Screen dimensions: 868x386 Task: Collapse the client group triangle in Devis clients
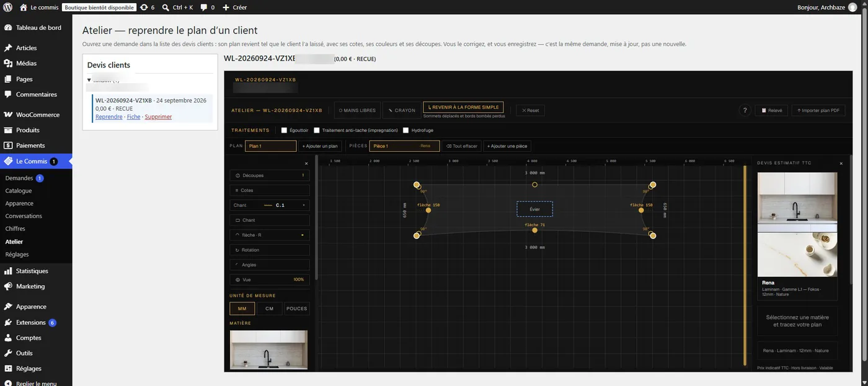point(89,80)
